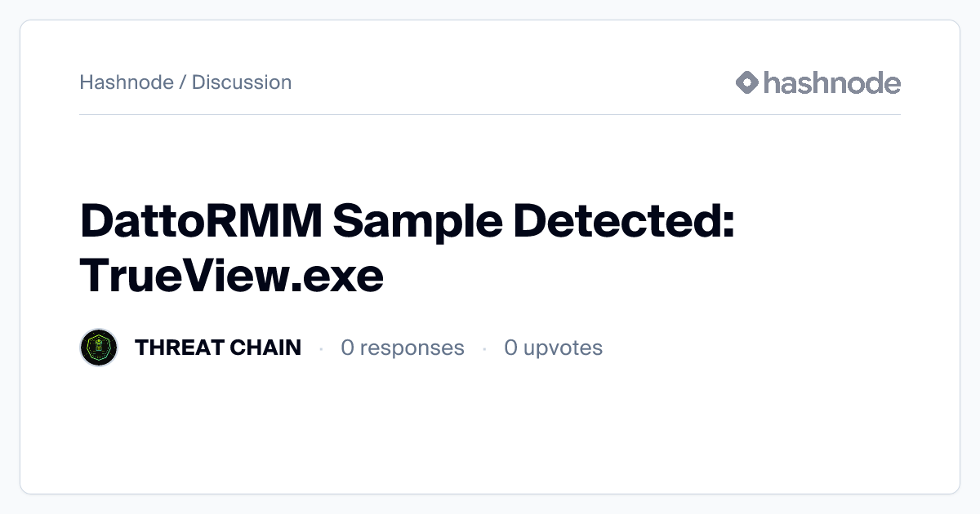Select the Hashnode breadcrumb item
This screenshot has width=980, height=514.
(x=127, y=82)
